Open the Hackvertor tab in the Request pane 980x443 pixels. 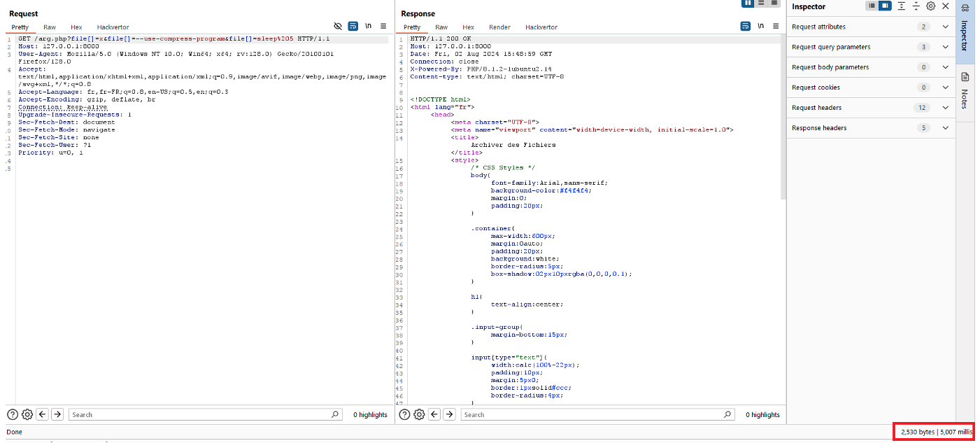113,27
